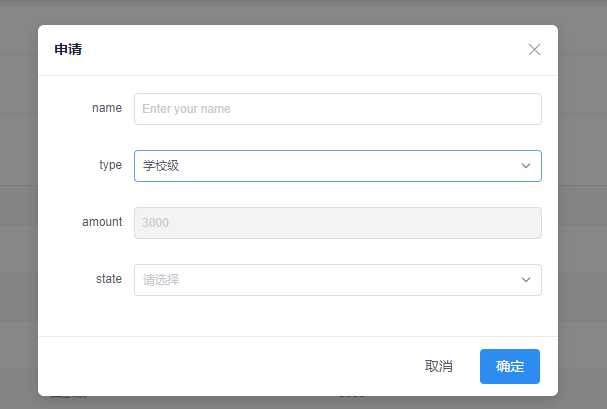The height and width of the screenshot is (409, 607).
Task: Click the name field label
Action: pyautogui.click(x=107, y=108)
